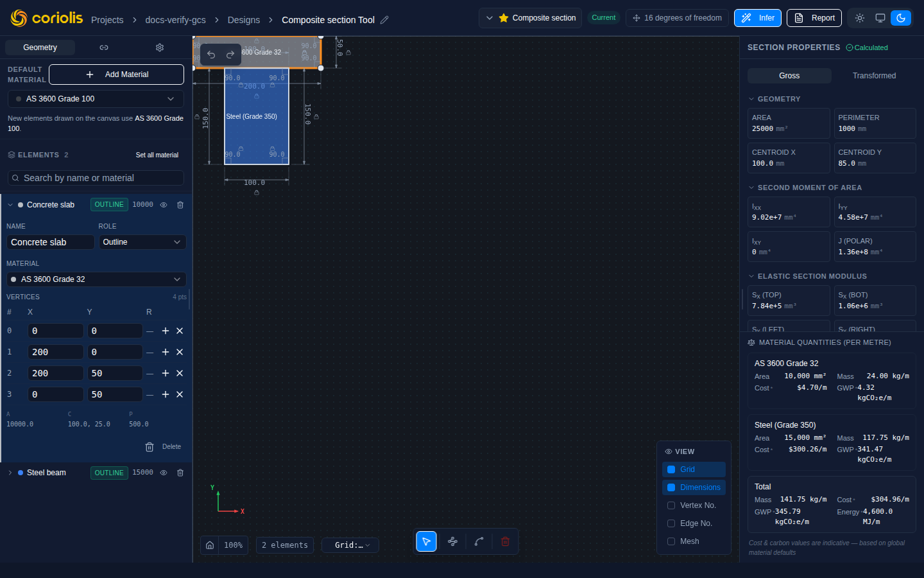
Task: Click the star icon next to Composite section
Action: 504,18
